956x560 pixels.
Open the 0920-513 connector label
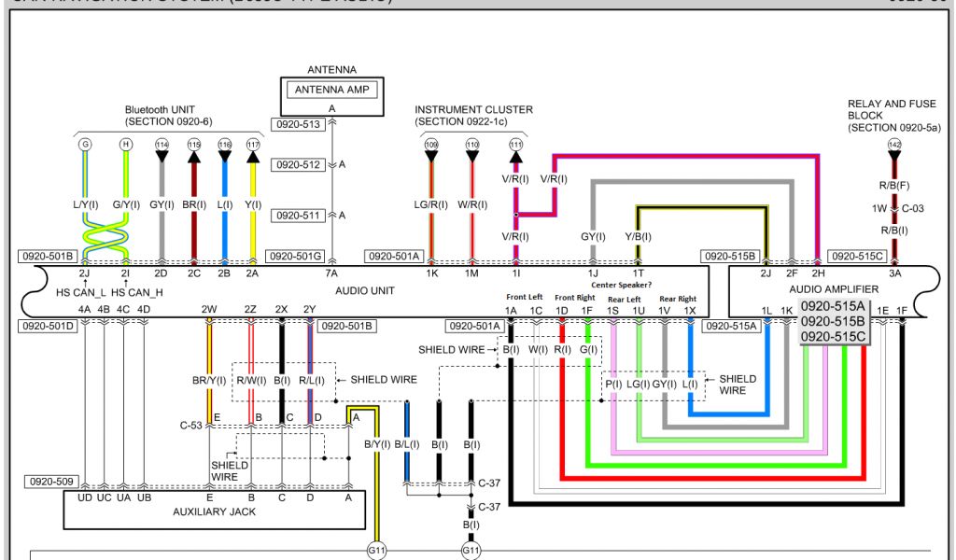297,124
